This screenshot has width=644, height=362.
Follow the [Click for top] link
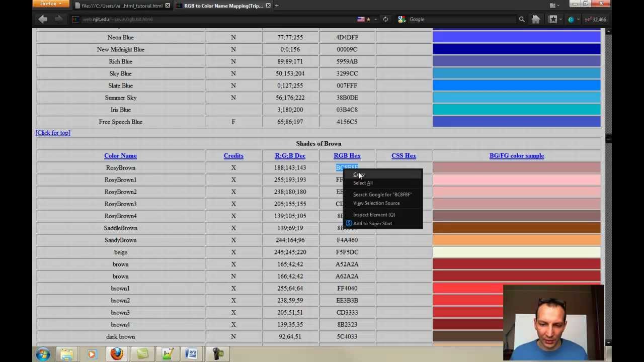point(53,133)
